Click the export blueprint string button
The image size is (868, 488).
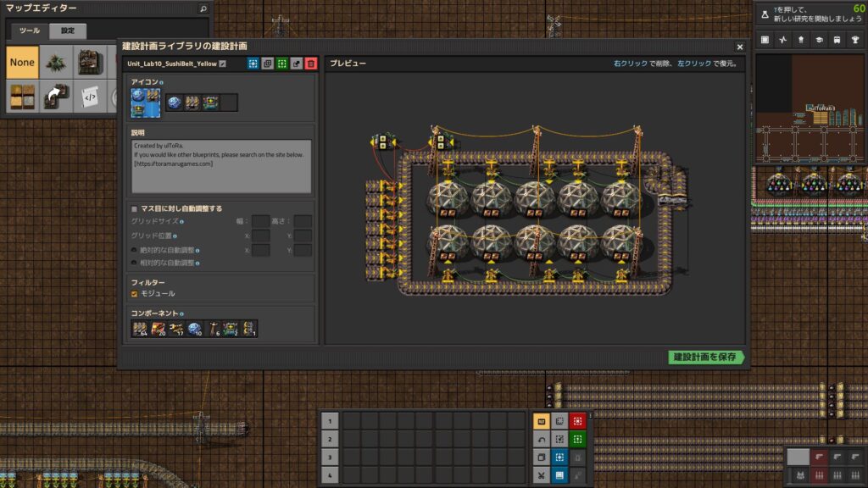point(296,64)
